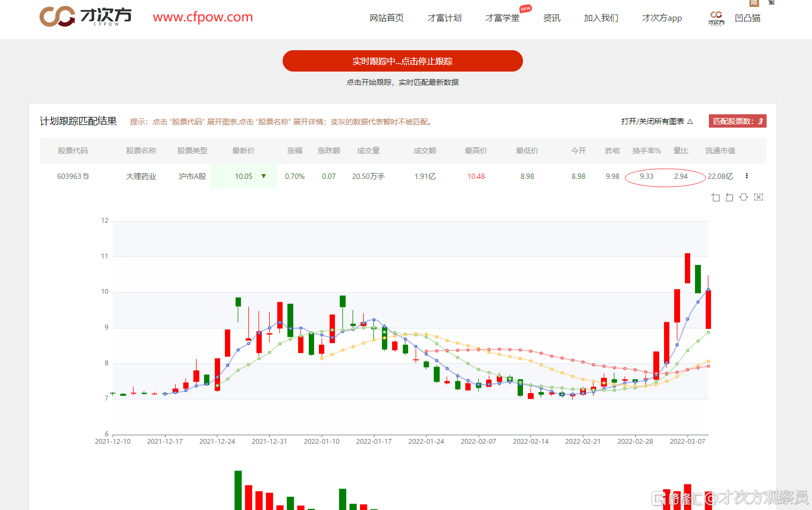Click the 计划跟踪匹配结果 section heading
The width and height of the screenshot is (812, 510).
click(x=78, y=121)
